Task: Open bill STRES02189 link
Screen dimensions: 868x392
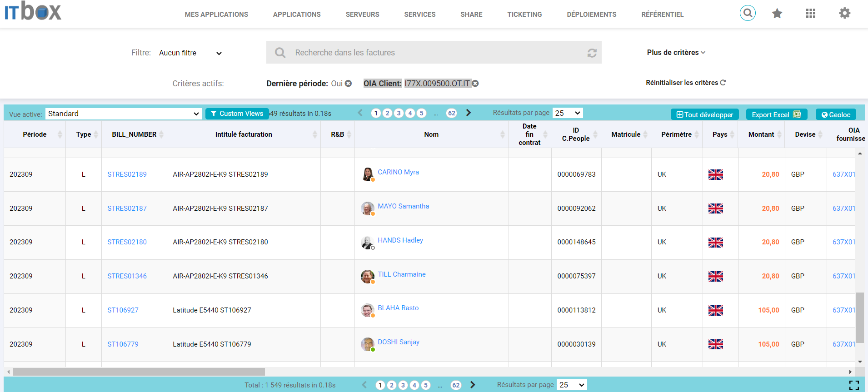Action: point(127,174)
